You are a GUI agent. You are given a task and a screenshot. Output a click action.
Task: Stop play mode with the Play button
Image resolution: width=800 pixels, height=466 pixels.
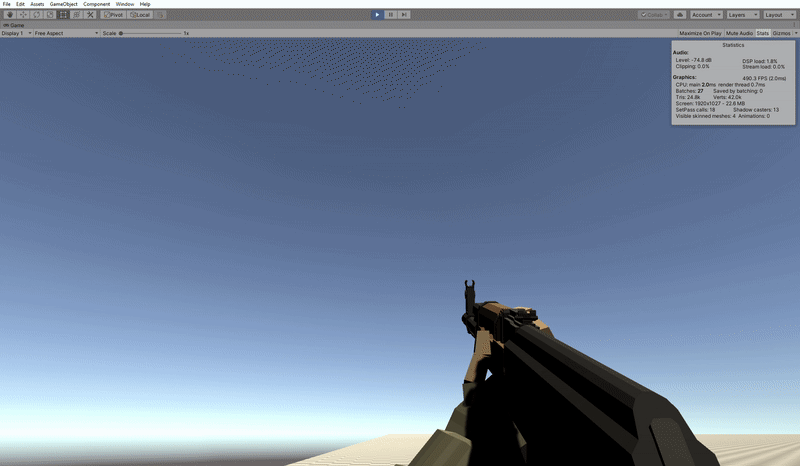[377, 15]
